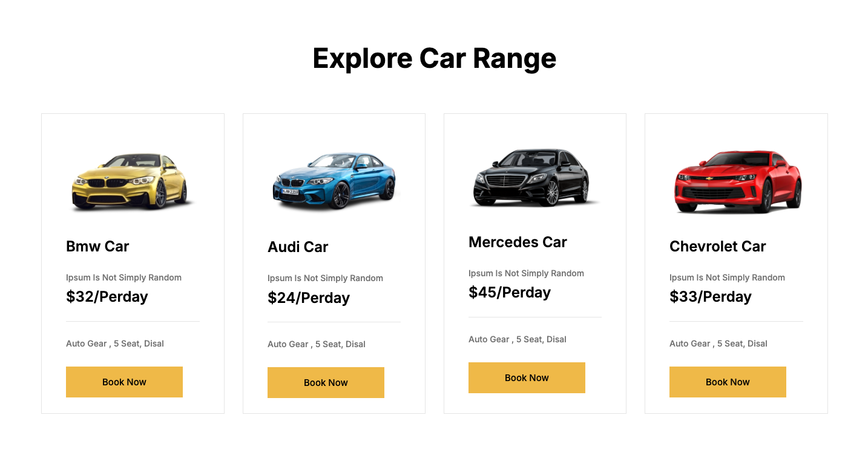868x475 pixels.
Task: Click the specs line under $33/Perday
Action: pyautogui.click(x=718, y=344)
